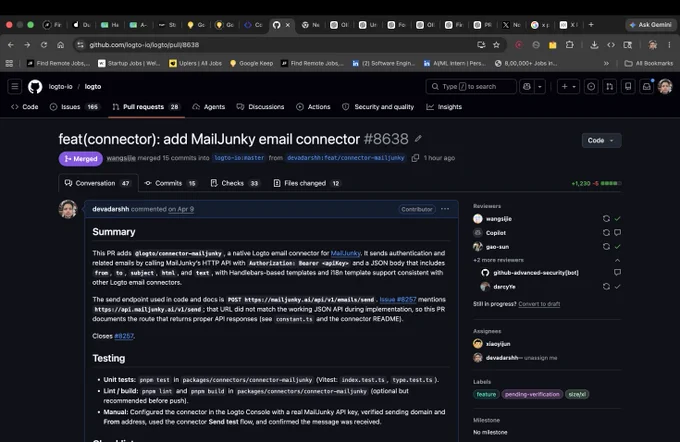Open the create new plus dropdown
Screen dimensions: 680x442
point(569,86)
